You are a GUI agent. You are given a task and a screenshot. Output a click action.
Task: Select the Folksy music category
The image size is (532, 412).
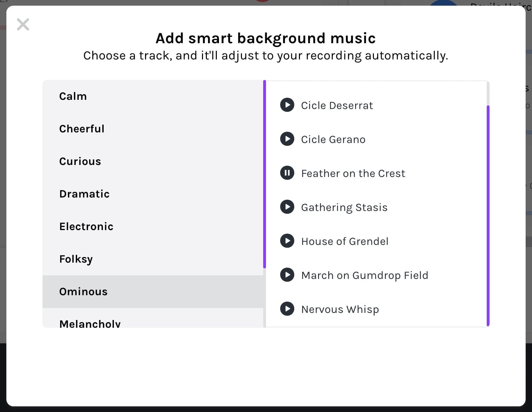(76, 259)
